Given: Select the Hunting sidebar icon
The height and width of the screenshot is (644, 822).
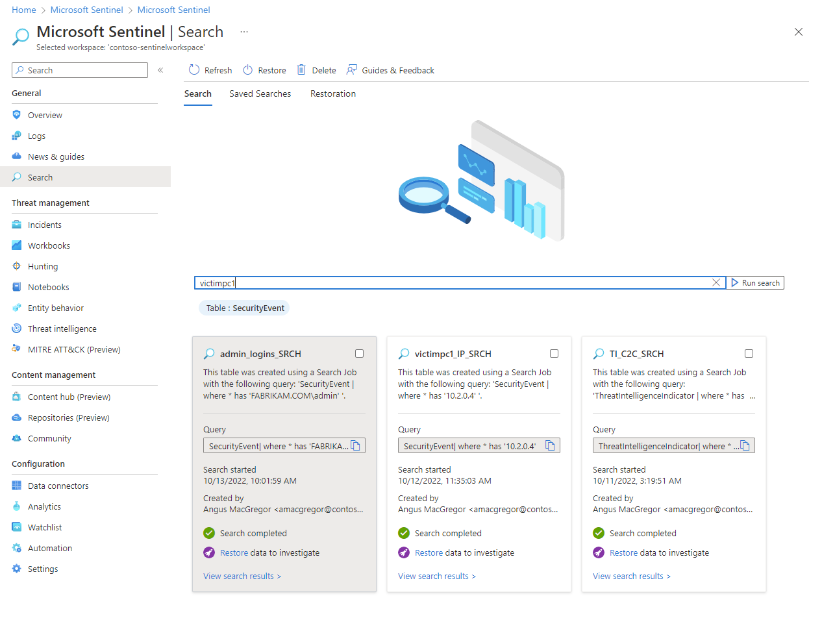Looking at the screenshot, I should pos(17,266).
